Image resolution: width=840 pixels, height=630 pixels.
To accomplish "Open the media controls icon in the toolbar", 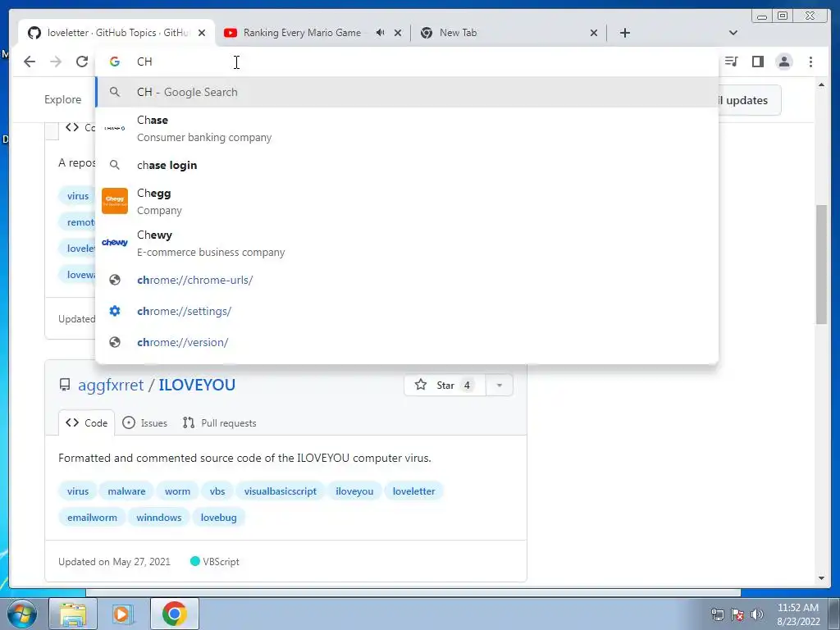I will point(731,62).
